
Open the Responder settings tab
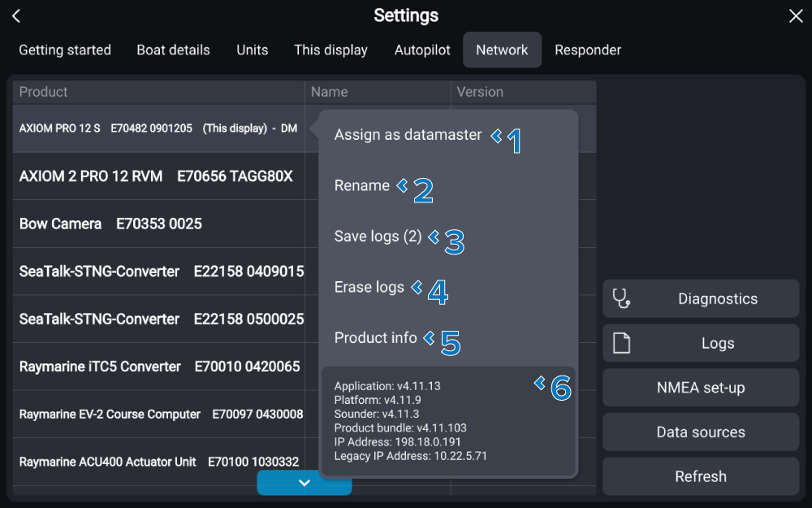tap(588, 50)
